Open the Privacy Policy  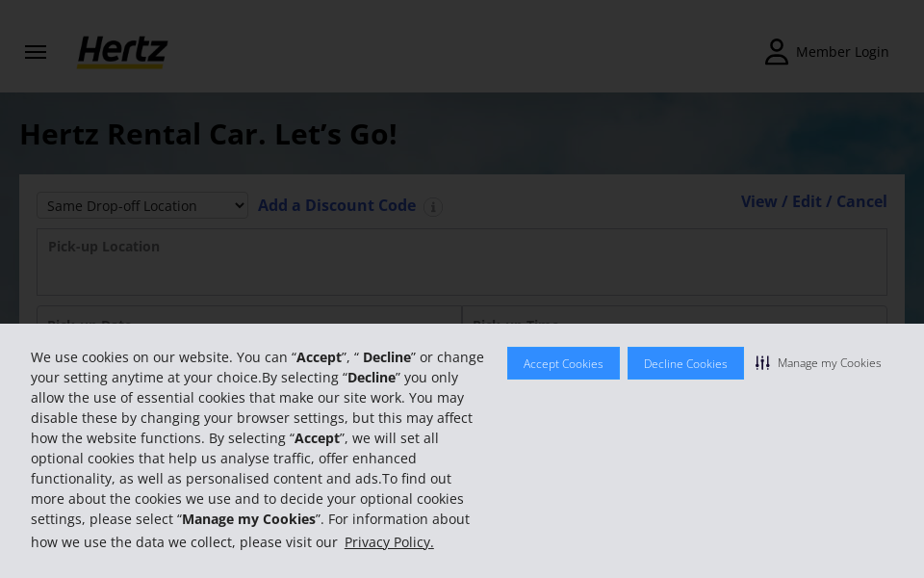(x=389, y=541)
